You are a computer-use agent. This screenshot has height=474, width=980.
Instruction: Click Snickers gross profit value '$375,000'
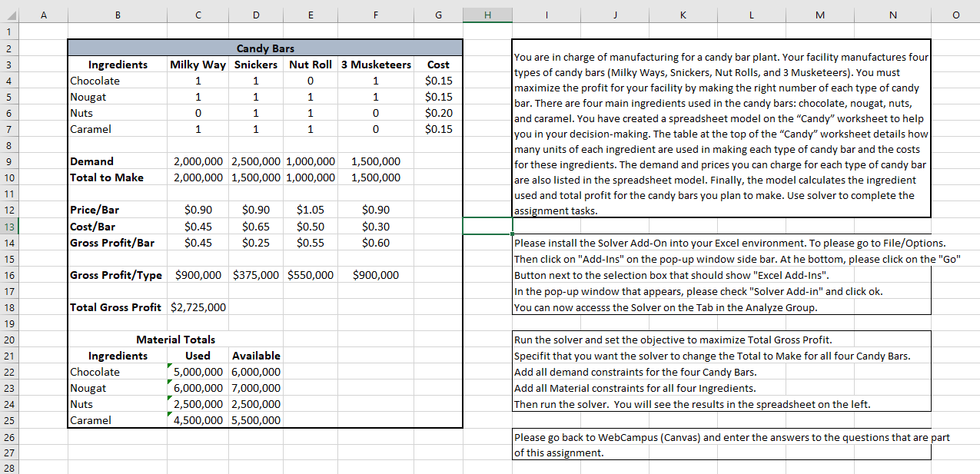(x=256, y=275)
